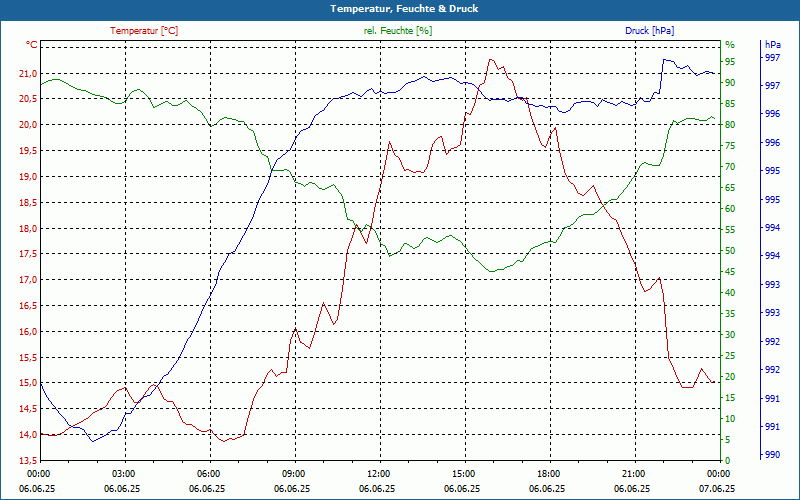
Task: Click the green '75' humidity axis value
Action: 730,146
